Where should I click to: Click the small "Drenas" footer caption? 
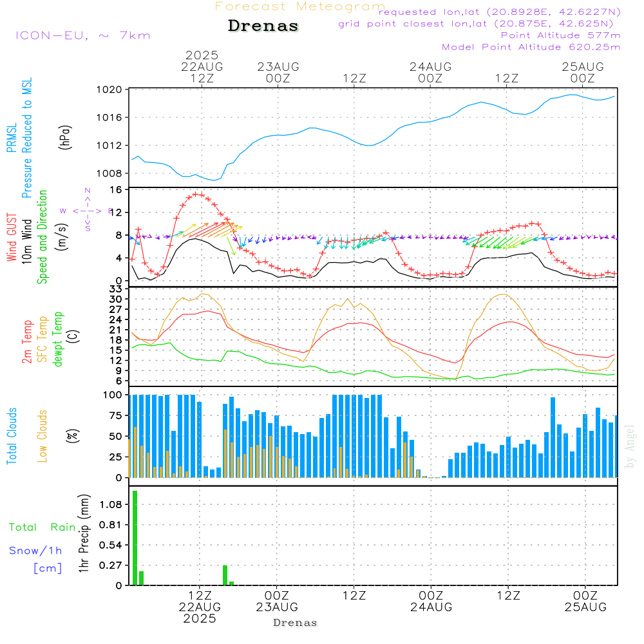pyautogui.click(x=296, y=623)
